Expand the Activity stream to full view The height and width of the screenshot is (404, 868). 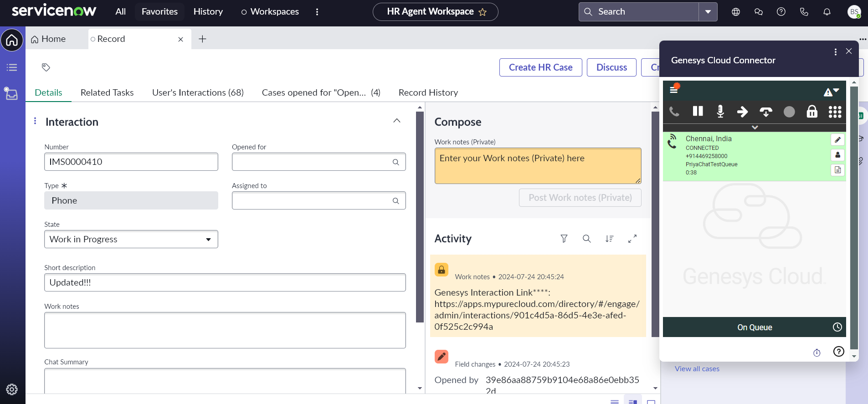(632, 239)
